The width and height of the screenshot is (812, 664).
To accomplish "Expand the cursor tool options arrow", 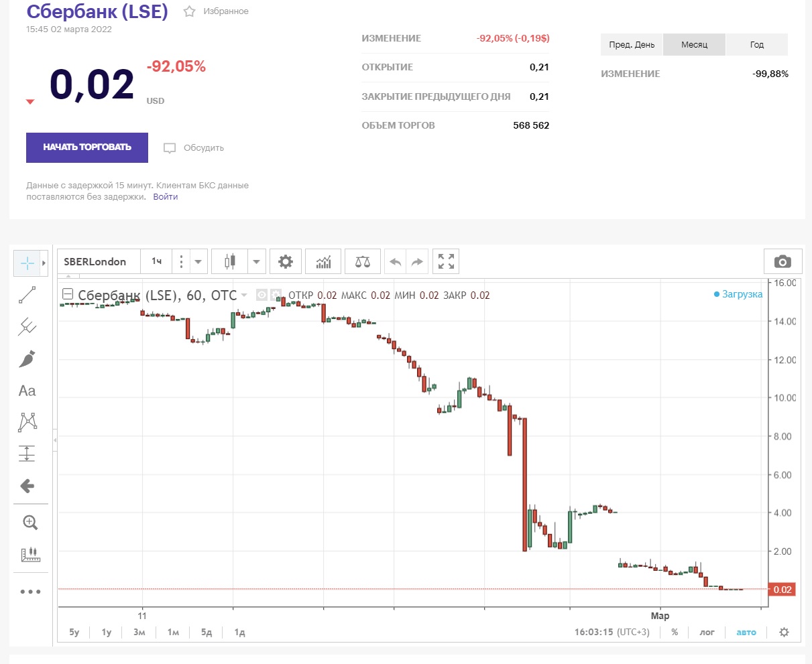I will (x=44, y=263).
